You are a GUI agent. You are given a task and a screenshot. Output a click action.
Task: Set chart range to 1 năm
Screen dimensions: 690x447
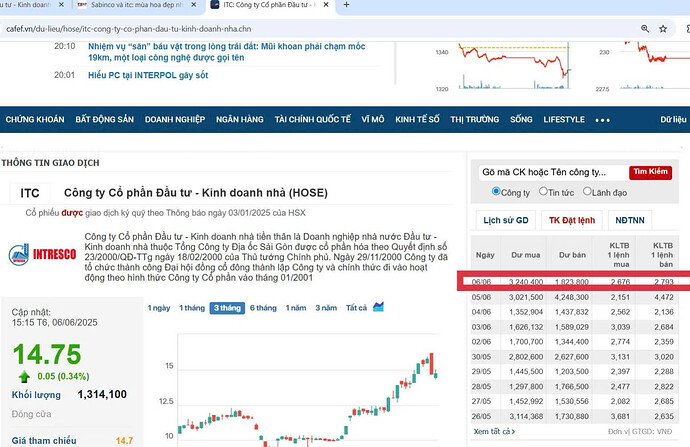(x=296, y=308)
